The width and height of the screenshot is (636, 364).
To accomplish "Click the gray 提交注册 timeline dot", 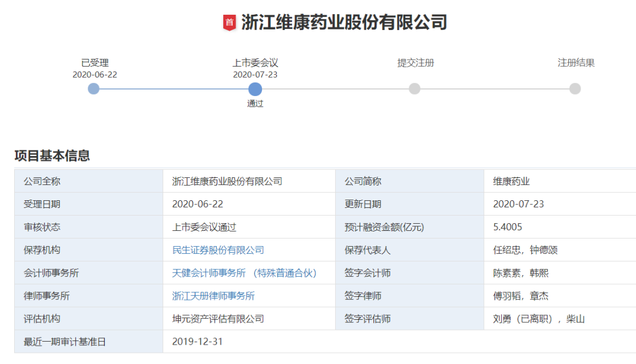I will pyautogui.click(x=415, y=89).
